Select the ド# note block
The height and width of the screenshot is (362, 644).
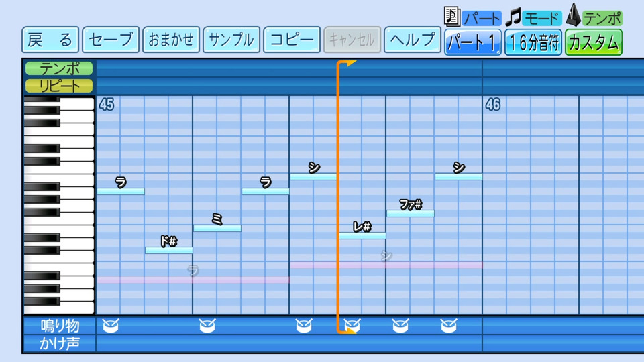click(169, 250)
